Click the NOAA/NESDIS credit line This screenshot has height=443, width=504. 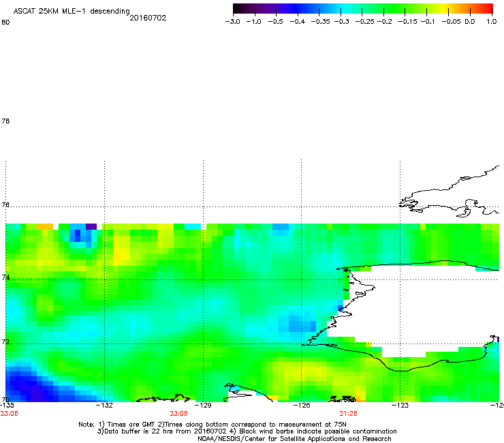(x=294, y=439)
